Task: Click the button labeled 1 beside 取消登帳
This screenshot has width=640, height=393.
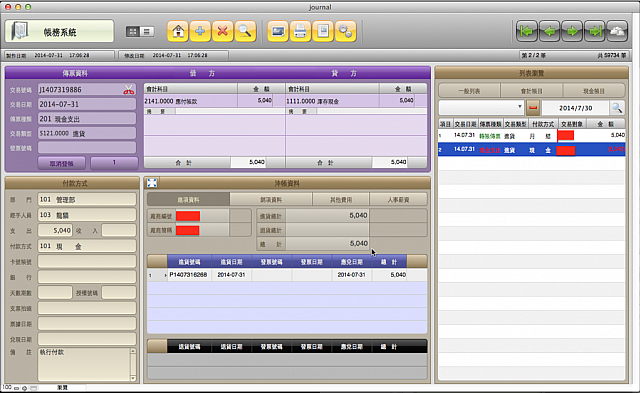Action: coord(114,162)
